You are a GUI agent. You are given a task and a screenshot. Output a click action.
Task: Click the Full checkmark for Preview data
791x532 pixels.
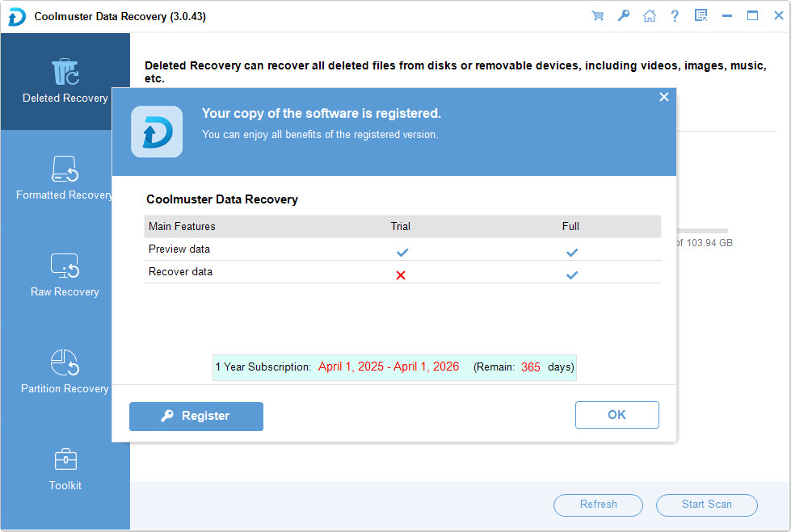pyautogui.click(x=571, y=252)
